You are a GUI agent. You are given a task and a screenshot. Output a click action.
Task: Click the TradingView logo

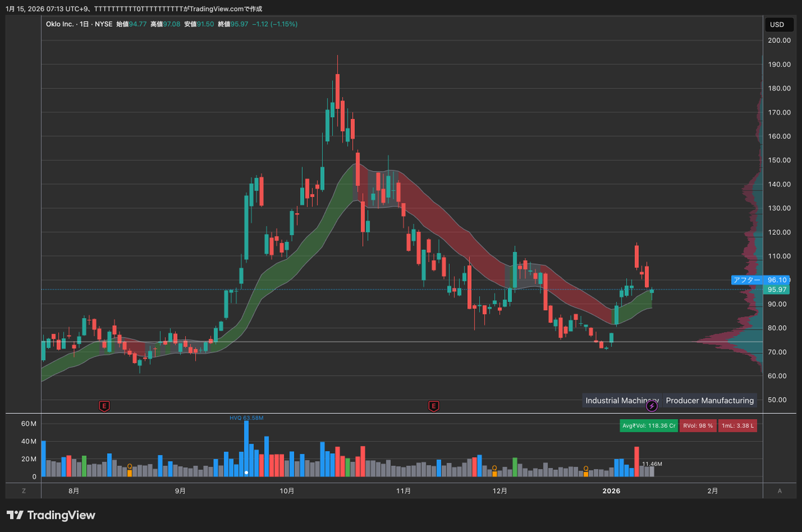click(51, 515)
